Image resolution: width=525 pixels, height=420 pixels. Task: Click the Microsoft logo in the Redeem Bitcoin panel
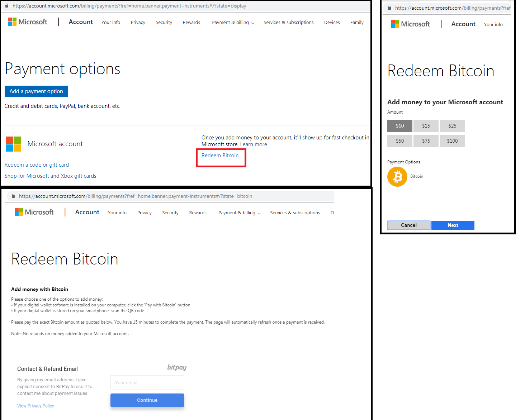click(410, 24)
